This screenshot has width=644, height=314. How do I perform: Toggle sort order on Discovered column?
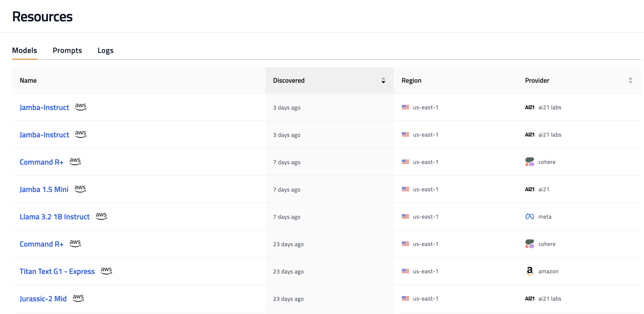point(383,81)
